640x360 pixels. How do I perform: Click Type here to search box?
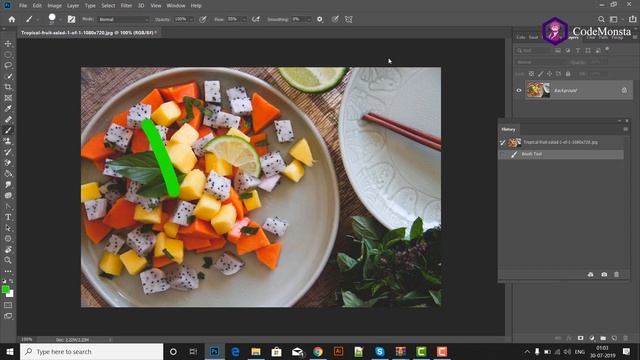(91, 351)
